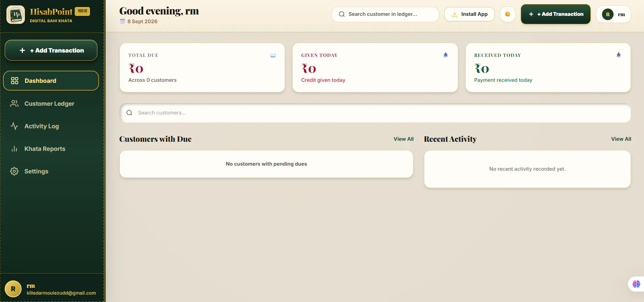Click the Credit given today text
Image resolution: width=644 pixels, height=302 pixels.
(x=323, y=80)
